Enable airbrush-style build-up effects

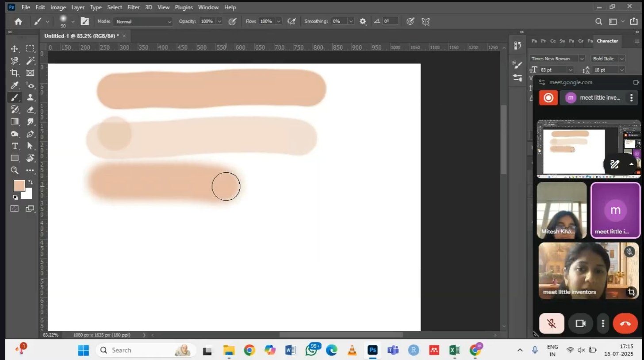coord(291,21)
